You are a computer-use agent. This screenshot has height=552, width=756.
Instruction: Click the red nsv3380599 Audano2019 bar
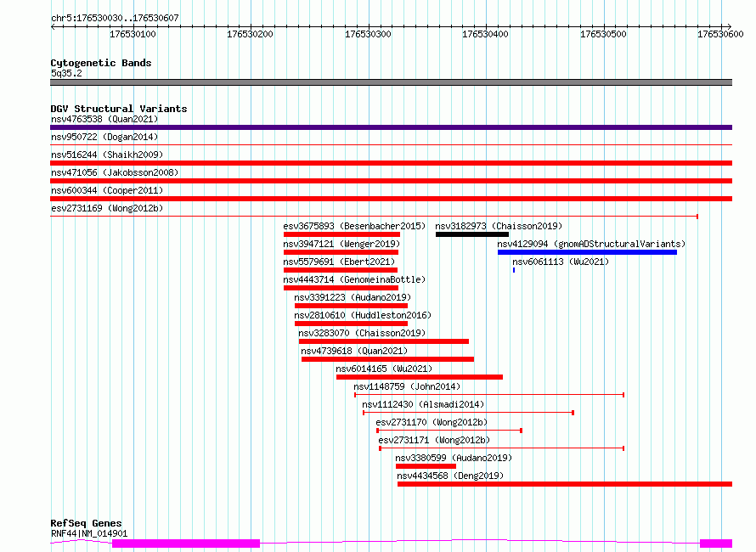click(x=426, y=466)
